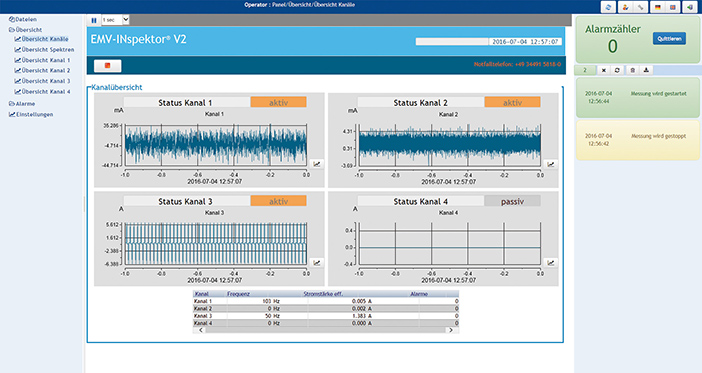Click the Kanal 1 waveform chart
This screenshot has height=373, width=702.
click(x=215, y=145)
